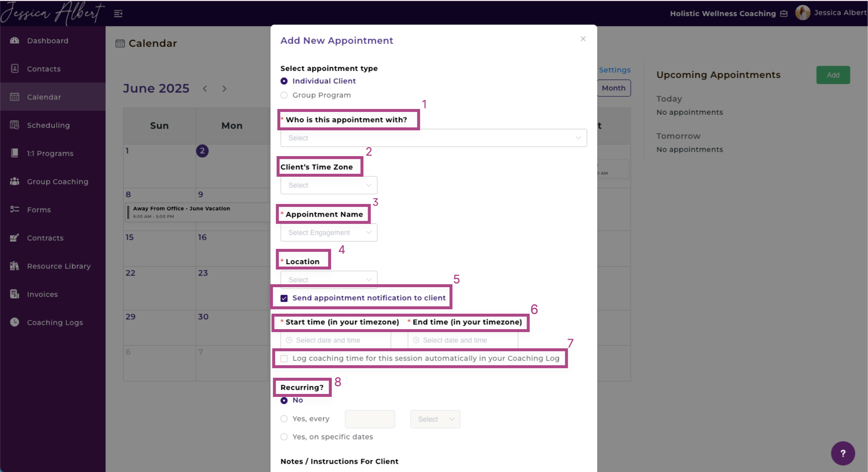The width and height of the screenshot is (868, 472).
Task: Click recurring 'every' number input field
Action: coord(370,419)
